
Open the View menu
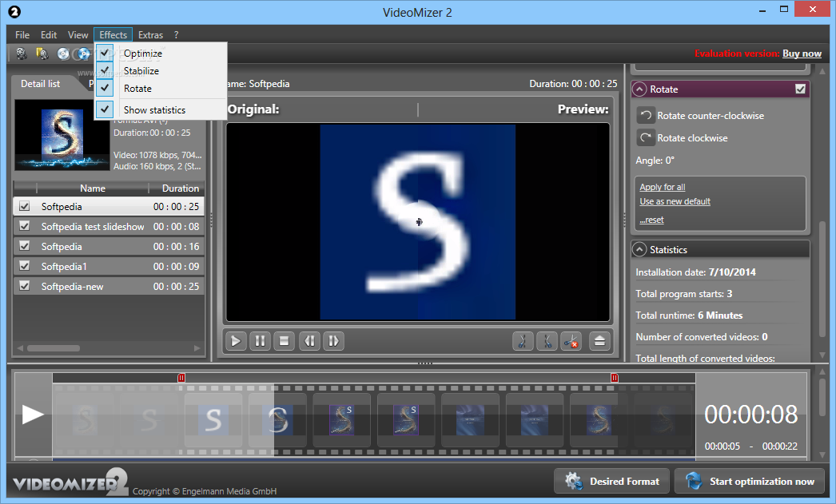[78, 34]
